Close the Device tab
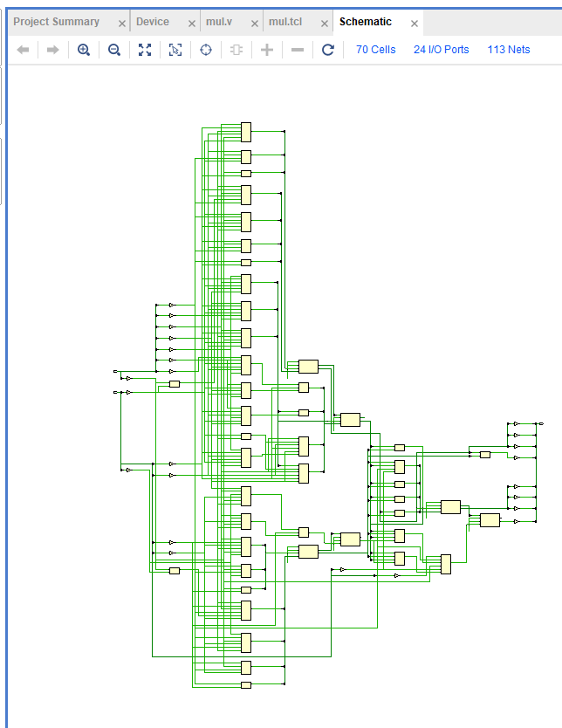562x728 pixels. tap(192, 24)
